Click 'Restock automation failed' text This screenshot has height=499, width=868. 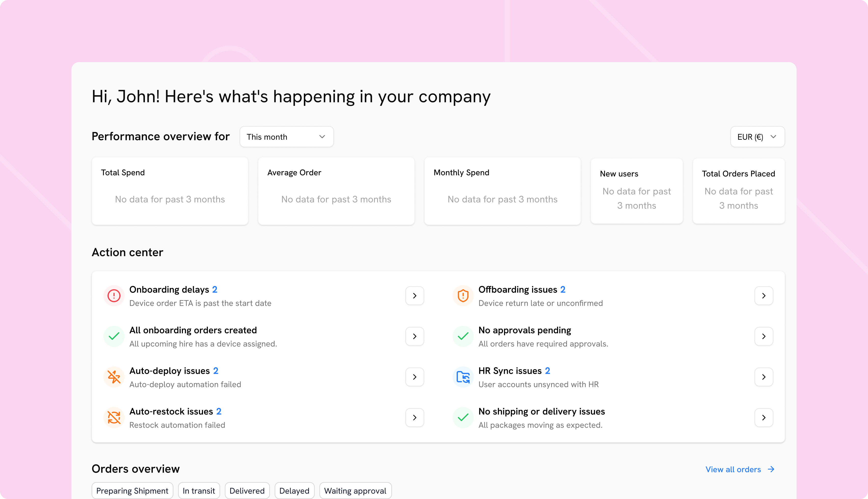177,425
